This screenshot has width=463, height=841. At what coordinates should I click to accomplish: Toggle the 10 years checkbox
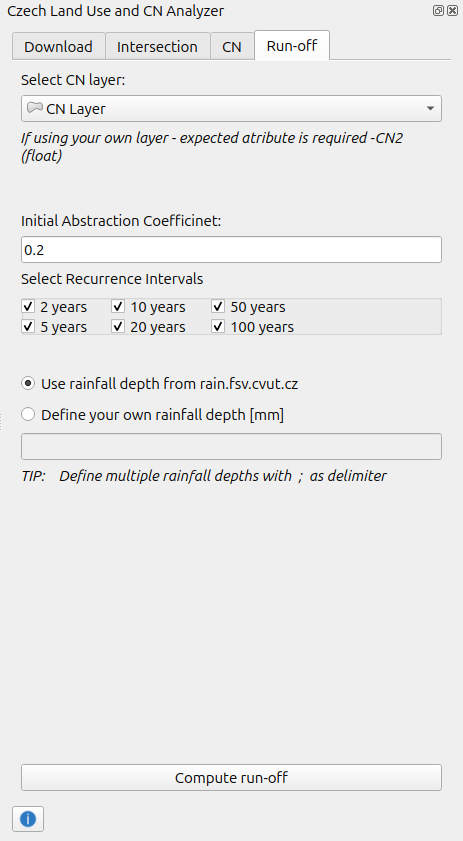coord(118,307)
